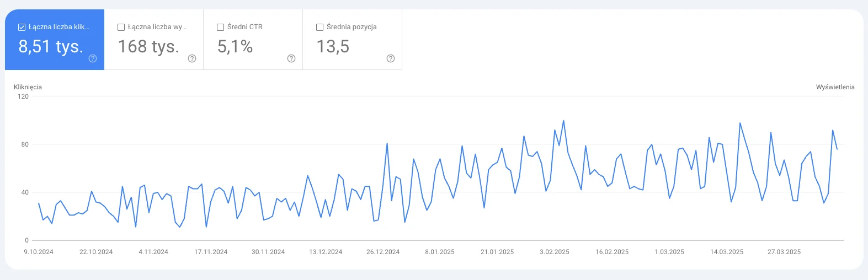Click the 120 value on vertical axis
This screenshot has width=868, height=280.
pos(23,96)
